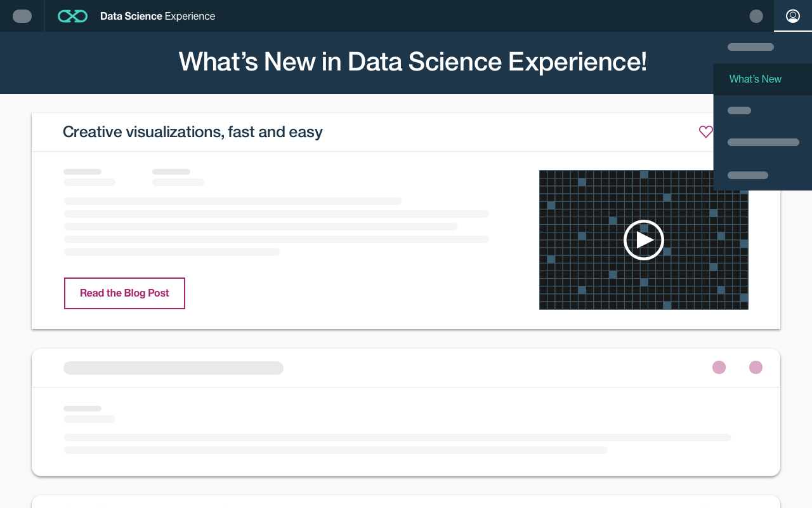Click the right pink circle icon on second card
This screenshot has width=812, height=508.
756,367
